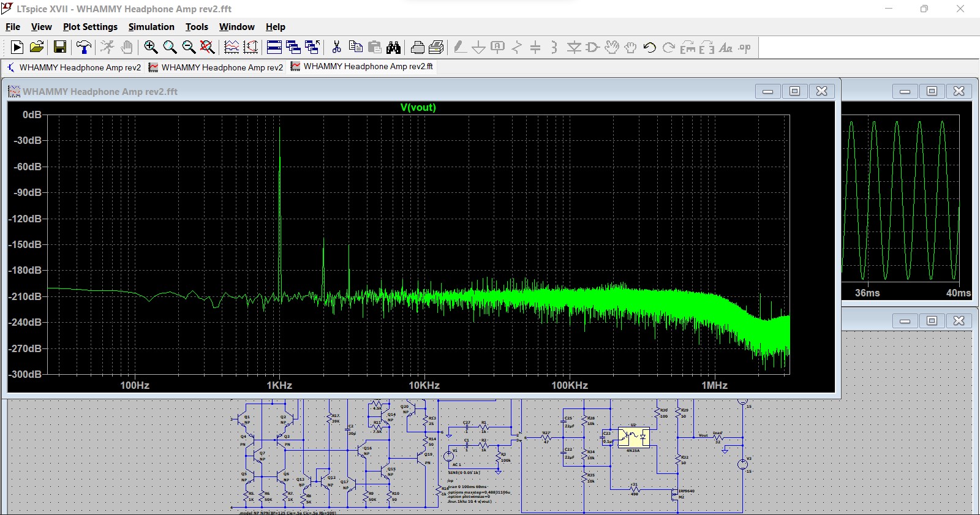Select the Label Net tool
The width and height of the screenshot is (980, 515).
[498, 47]
